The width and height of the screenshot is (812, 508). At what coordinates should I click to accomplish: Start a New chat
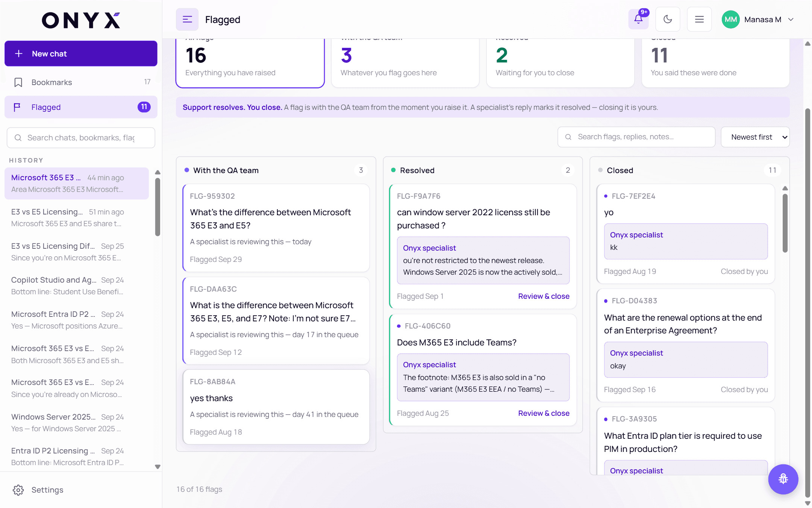81,53
